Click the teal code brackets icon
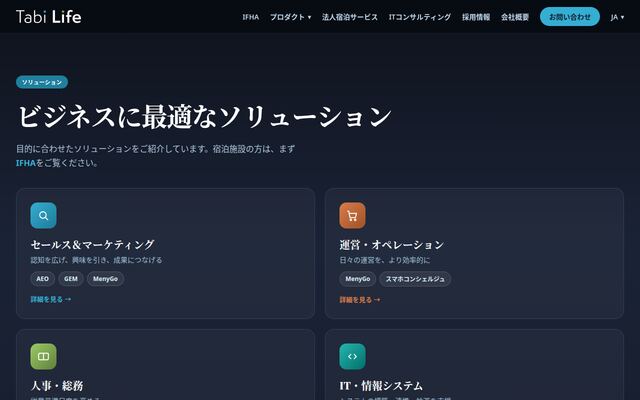This screenshot has height=400, width=640. [352, 356]
